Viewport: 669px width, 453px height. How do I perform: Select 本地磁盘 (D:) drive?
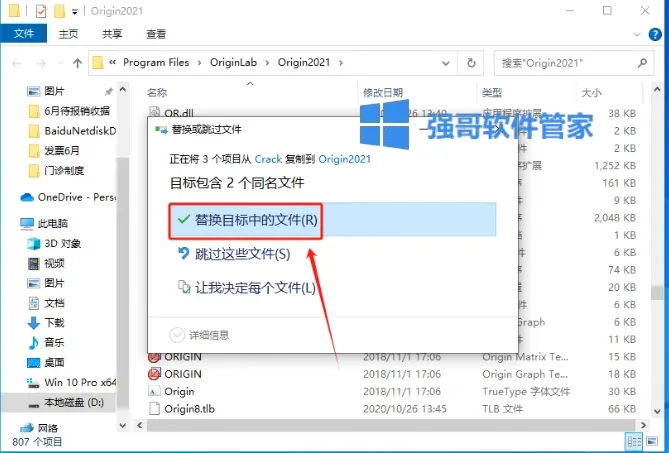point(59,402)
